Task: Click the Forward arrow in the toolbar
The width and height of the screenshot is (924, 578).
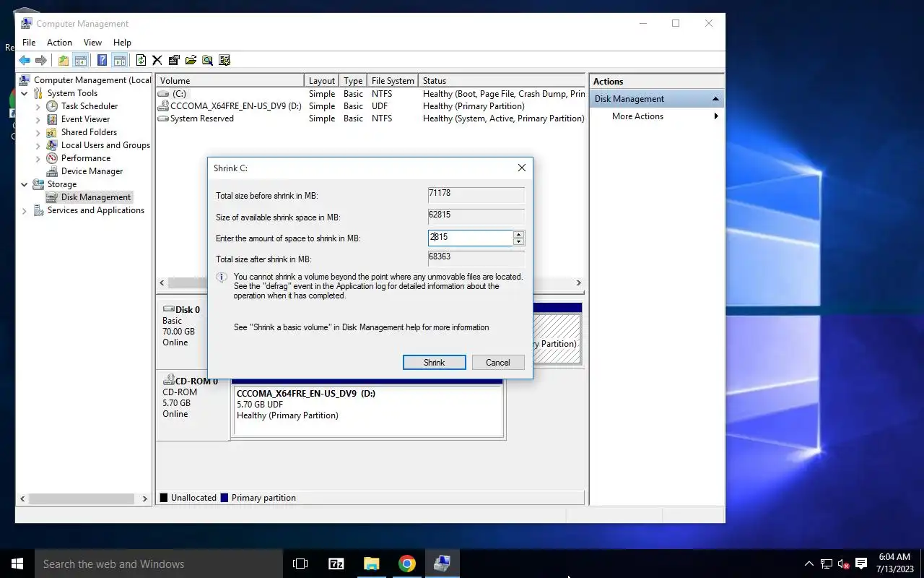Action: click(41, 61)
